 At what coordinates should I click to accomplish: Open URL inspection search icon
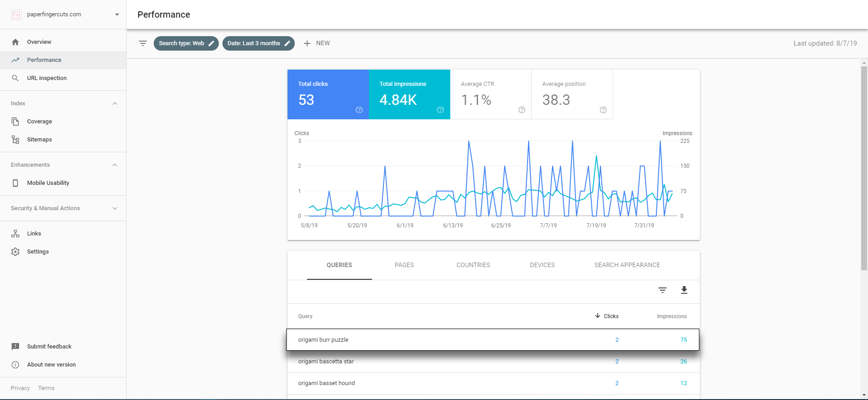pos(15,78)
